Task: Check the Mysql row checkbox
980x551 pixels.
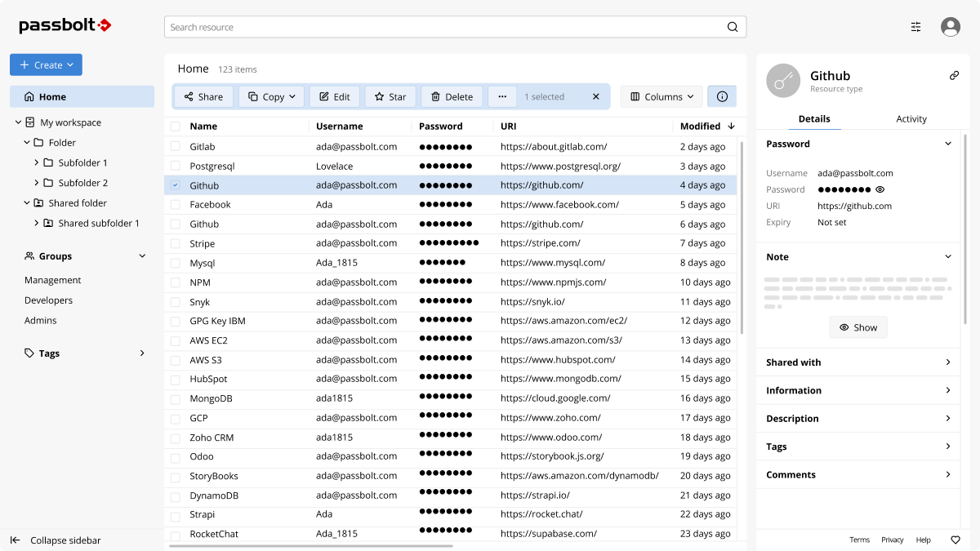Action: tap(175, 263)
